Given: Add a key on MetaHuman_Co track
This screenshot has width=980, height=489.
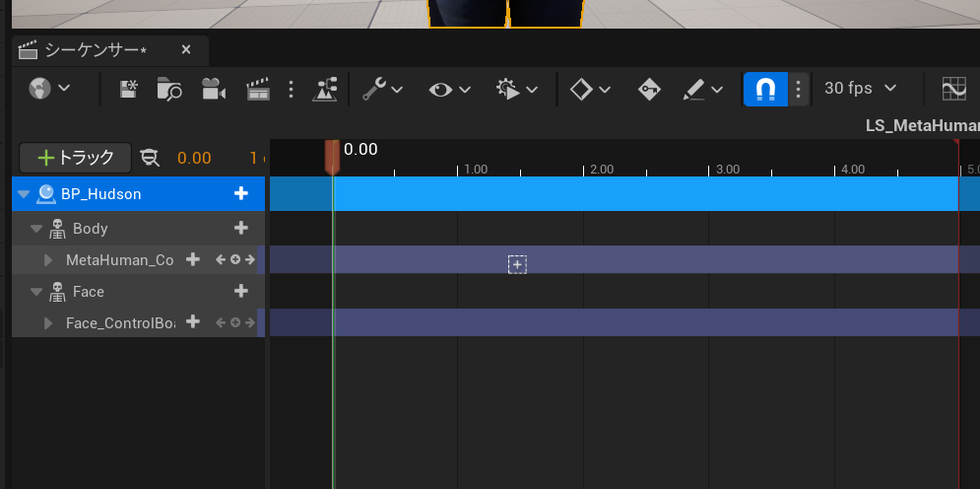Looking at the screenshot, I should click(235, 260).
